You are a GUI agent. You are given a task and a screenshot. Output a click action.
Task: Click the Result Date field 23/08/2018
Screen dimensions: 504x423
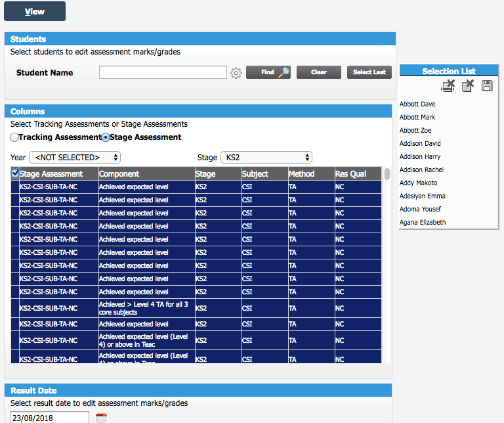point(50,418)
